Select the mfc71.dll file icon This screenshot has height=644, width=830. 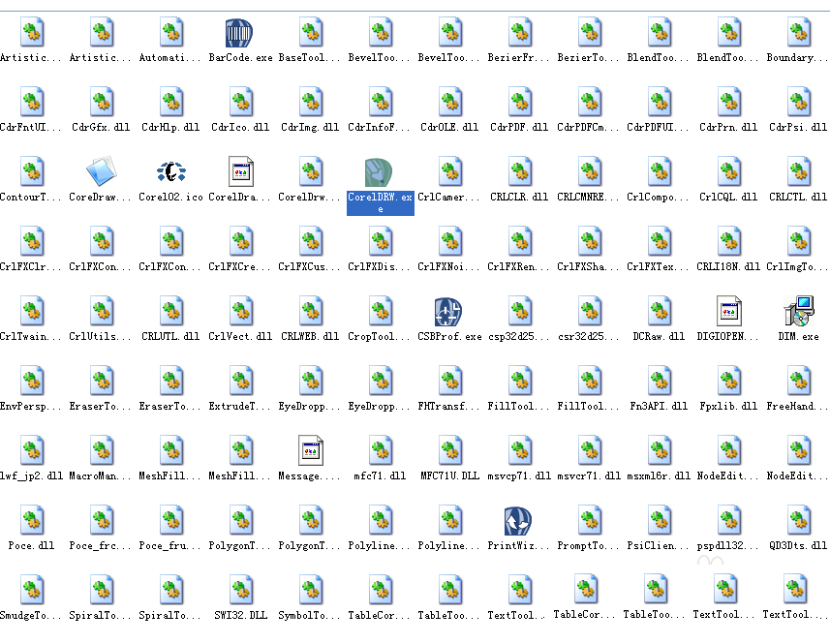380,451
